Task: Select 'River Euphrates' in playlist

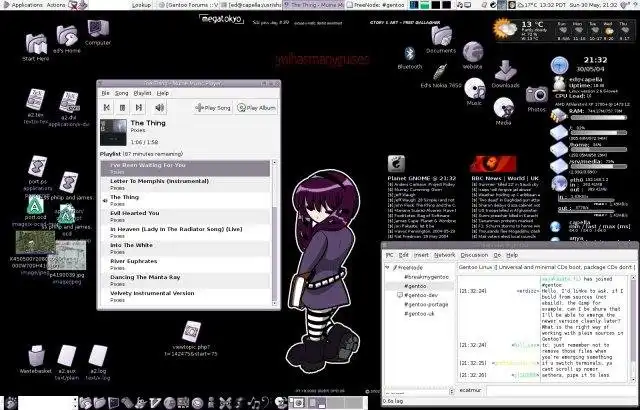Action: 185,264
